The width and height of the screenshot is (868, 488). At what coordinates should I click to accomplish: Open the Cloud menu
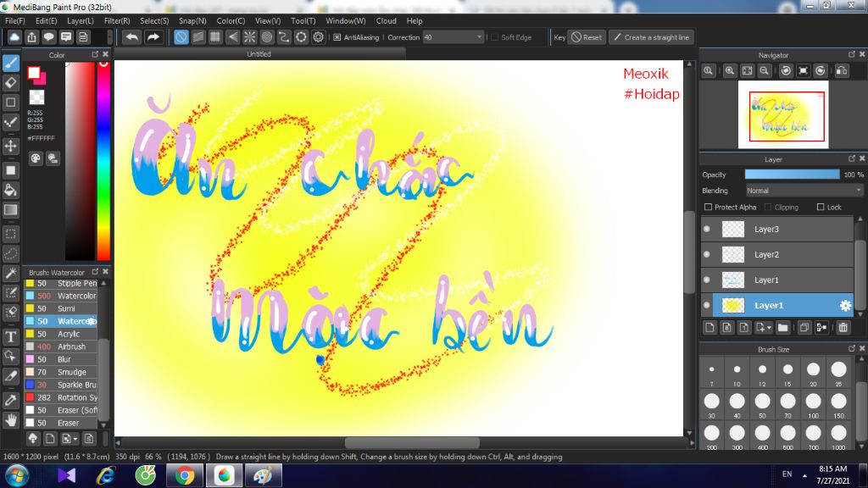(x=386, y=20)
